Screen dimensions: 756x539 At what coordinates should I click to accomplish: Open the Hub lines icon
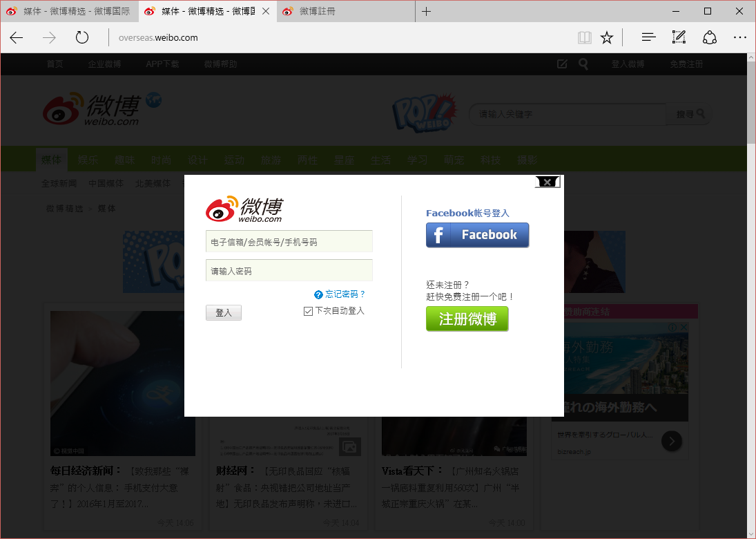click(x=648, y=37)
